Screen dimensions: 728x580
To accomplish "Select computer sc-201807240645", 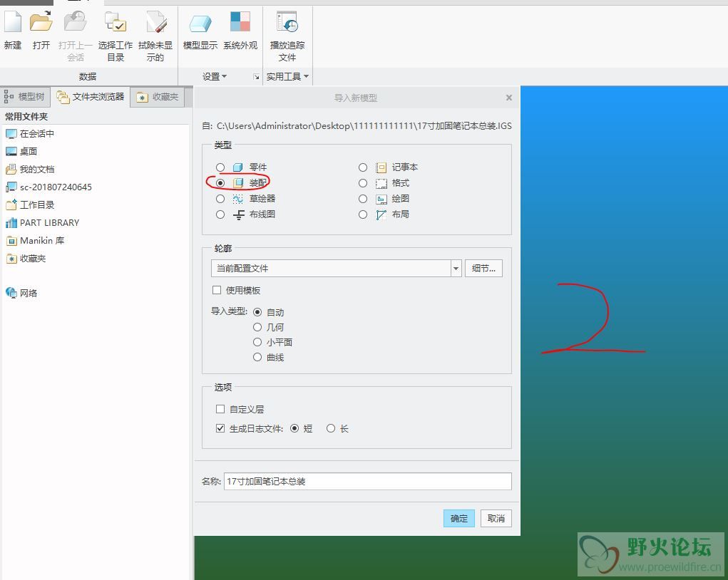I will [x=48, y=187].
